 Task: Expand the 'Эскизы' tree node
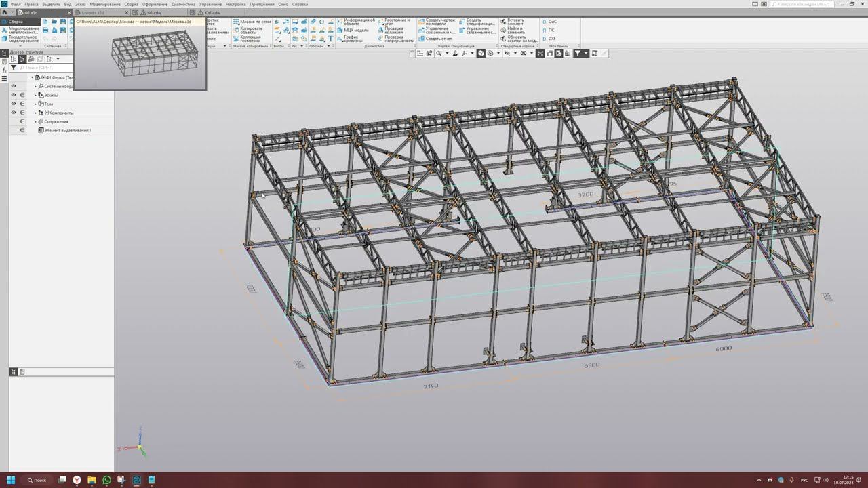click(35, 95)
